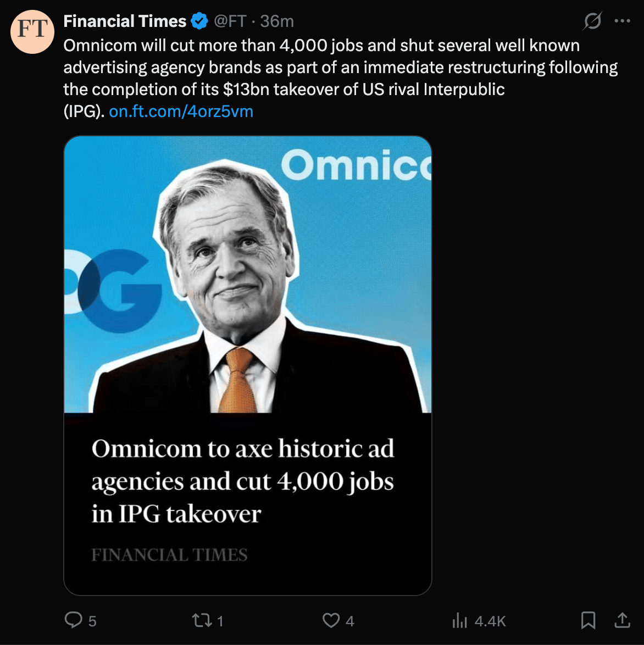Click the reply speech bubble icon
The width and height of the screenshot is (644, 645).
pyautogui.click(x=74, y=620)
